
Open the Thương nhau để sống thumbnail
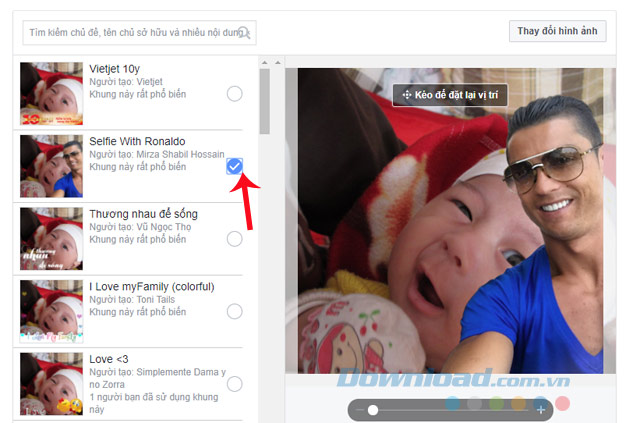point(51,239)
